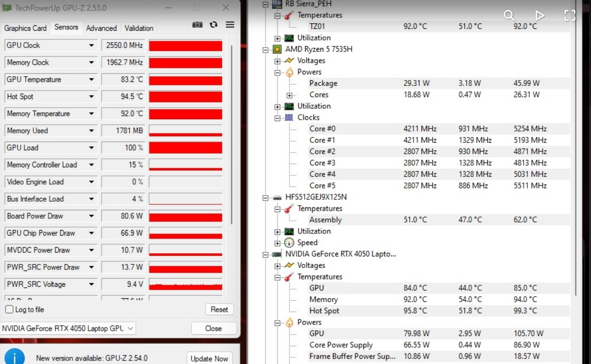
Task: Click the hardware monitor vertical scrollbar
Action: coord(576,148)
